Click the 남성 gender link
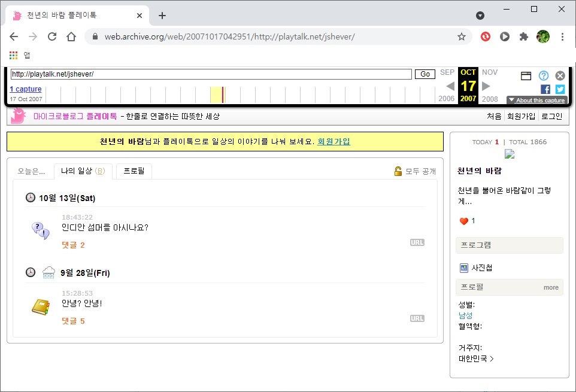This screenshot has width=576, height=392. [465, 315]
